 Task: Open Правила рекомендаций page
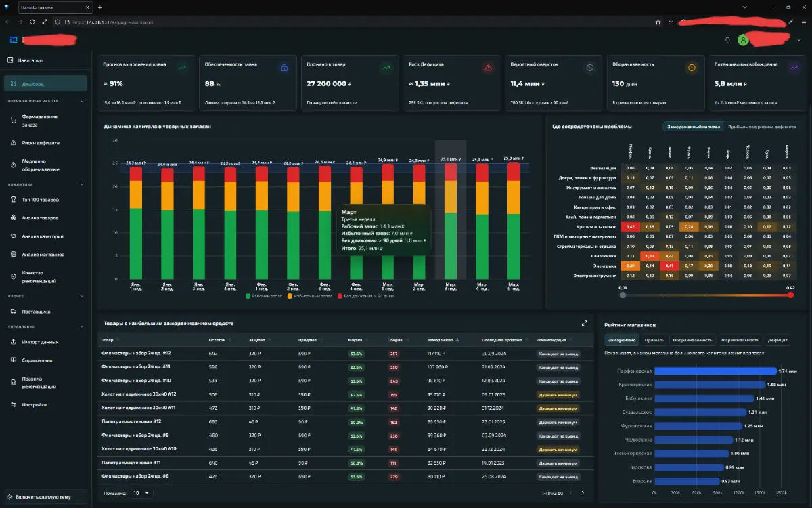coord(45,383)
